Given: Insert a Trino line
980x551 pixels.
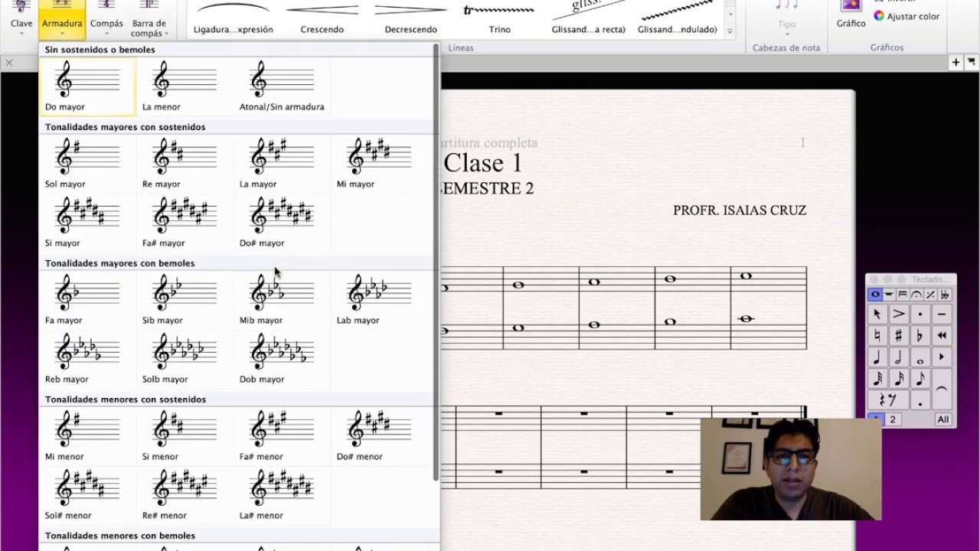Looking at the screenshot, I should click(500, 18).
